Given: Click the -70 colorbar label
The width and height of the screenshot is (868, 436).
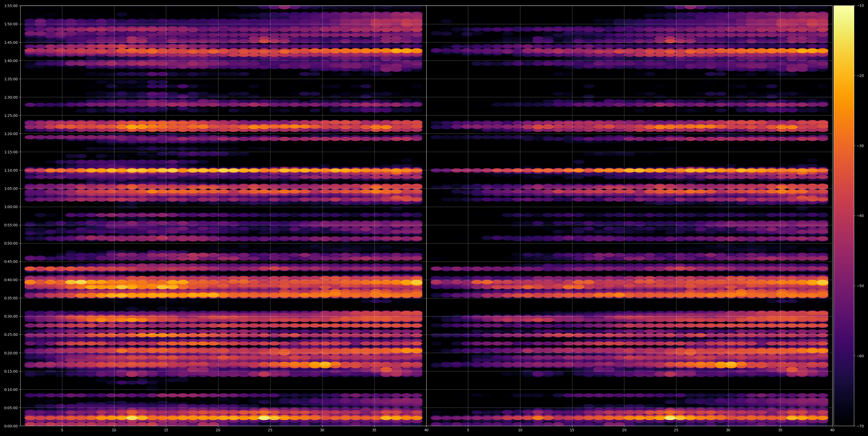Looking at the screenshot, I should (860, 426).
